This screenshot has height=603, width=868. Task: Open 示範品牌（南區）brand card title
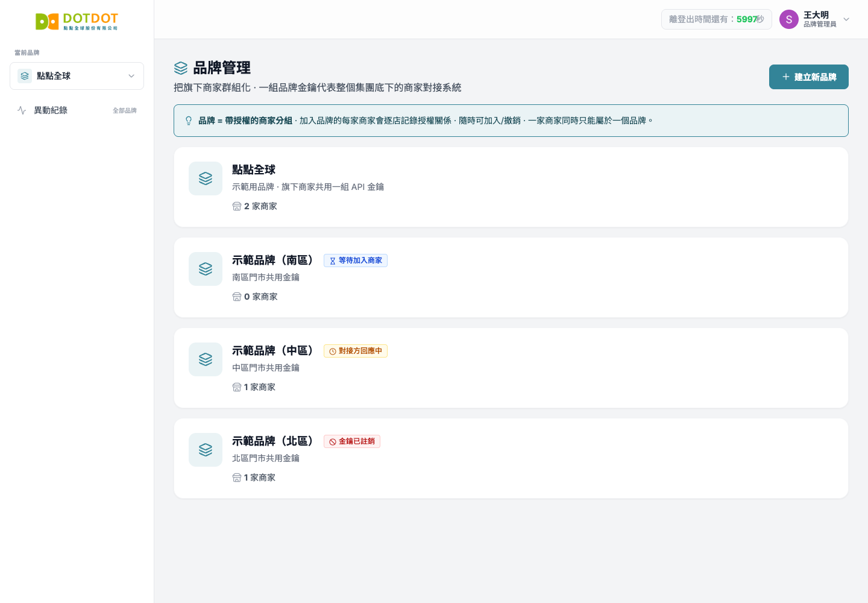coord(274,260)
